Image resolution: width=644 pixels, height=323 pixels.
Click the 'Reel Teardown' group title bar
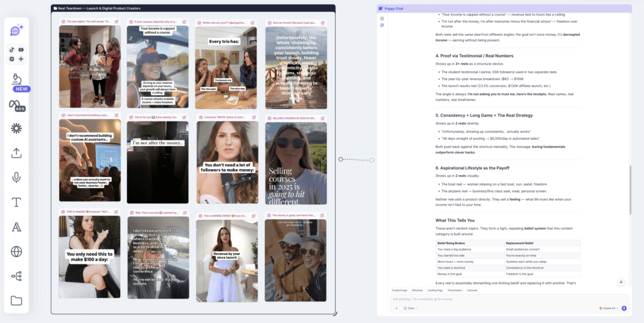193,8
